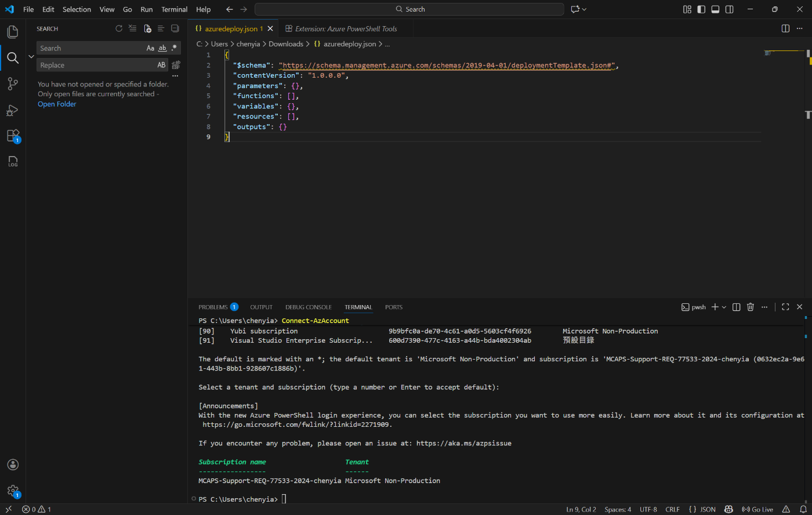Image resolution: width=812 pixels, height=515 pixels.
Task: Split the terminal with the split icon
Action: pyautogui.click(x=736, y=307)
